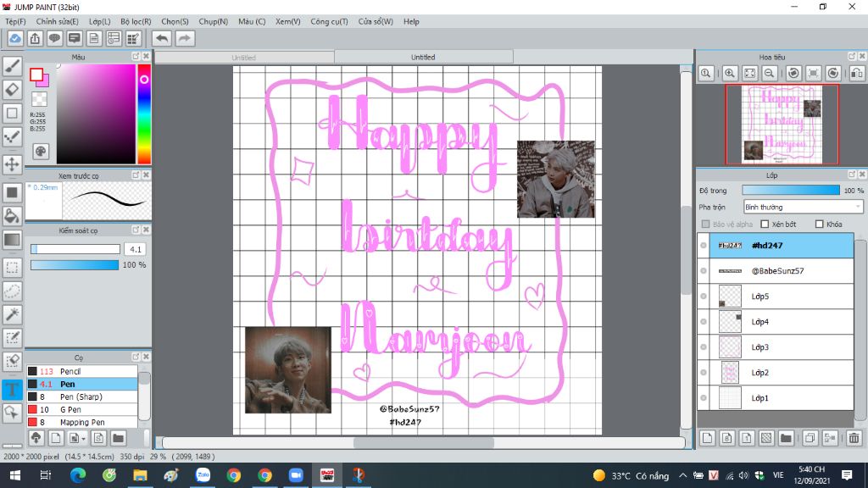Select the Magic Wand tool
This screenshot has width=868, height=488.
coord(12,314)
